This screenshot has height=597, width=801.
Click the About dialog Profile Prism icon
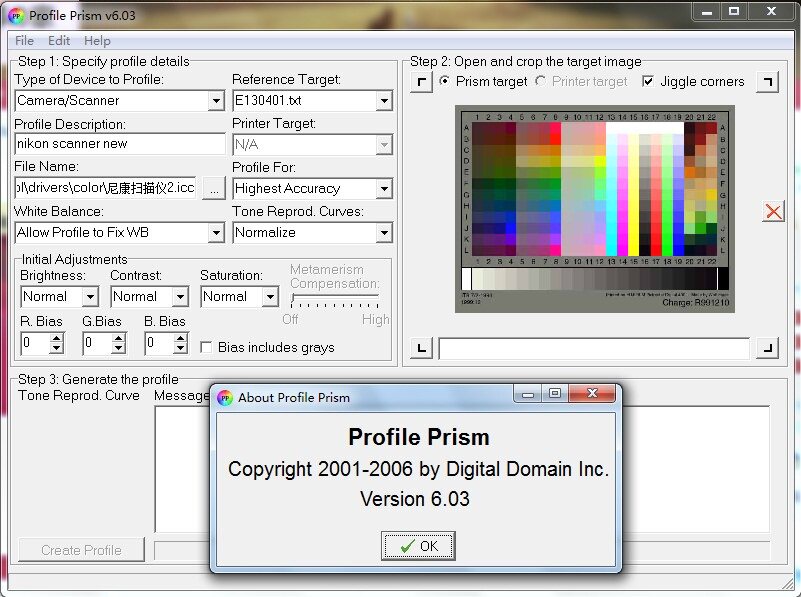coord(225,397)
